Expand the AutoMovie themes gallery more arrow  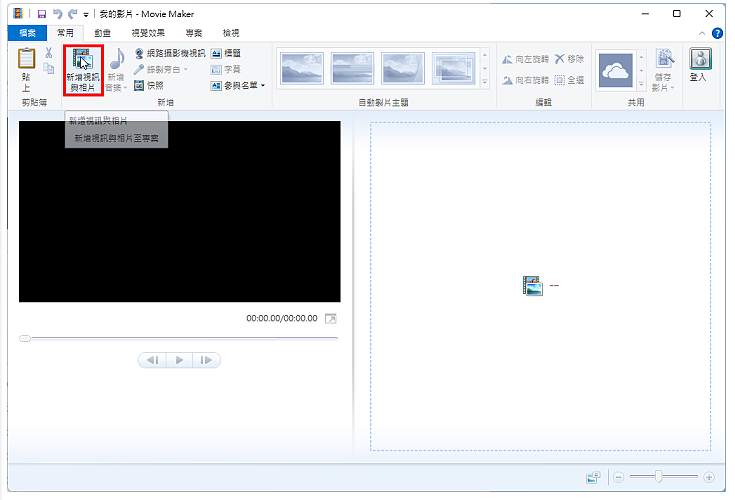[485, 82]
